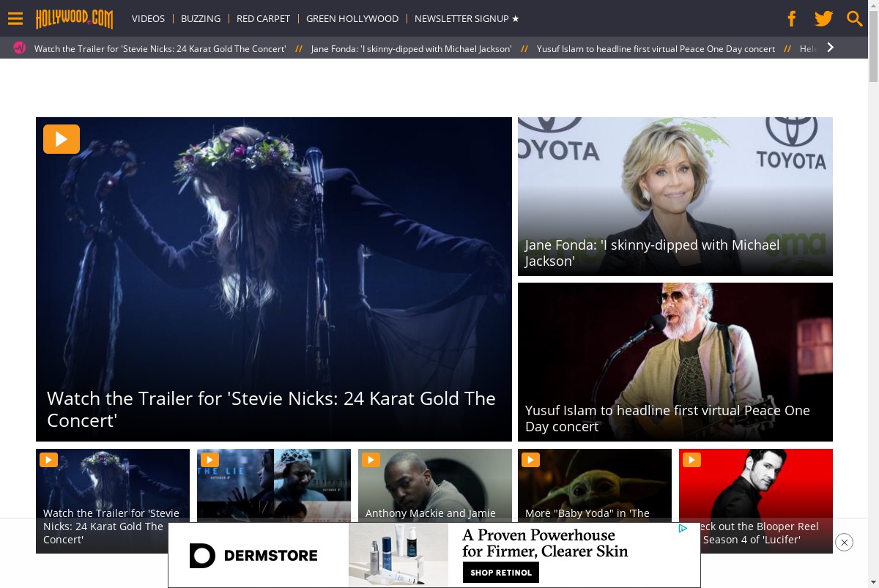
Task: Click play icon on Lucifer thumbnail
Action: 691,460
